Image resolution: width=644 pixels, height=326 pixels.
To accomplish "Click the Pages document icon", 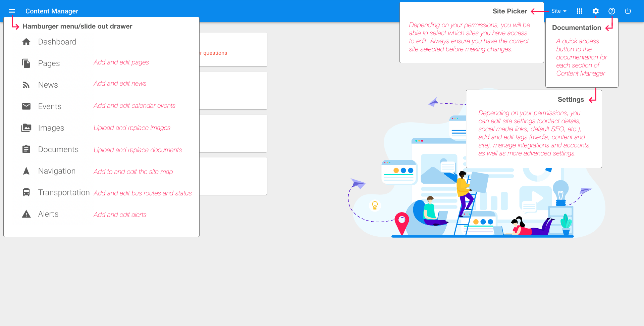I will coord(26,63).
